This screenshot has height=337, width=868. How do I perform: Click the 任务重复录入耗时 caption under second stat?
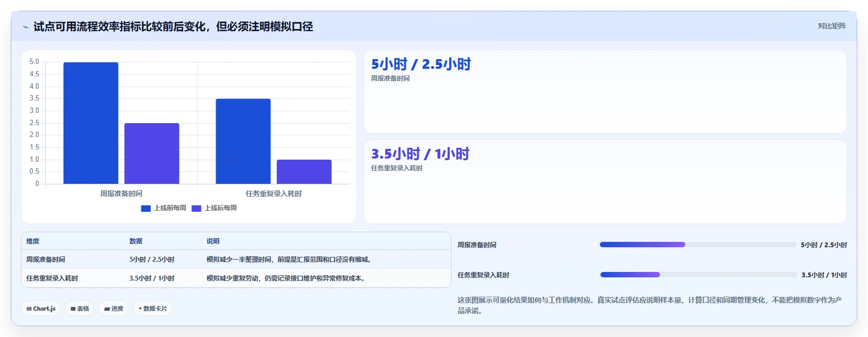click(x=397, y=168)
